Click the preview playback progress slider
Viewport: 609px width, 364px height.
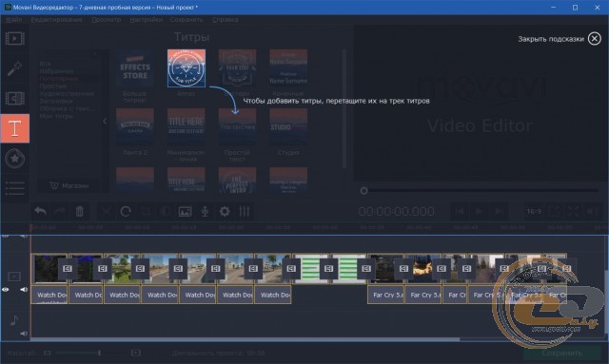pos(481,190)
